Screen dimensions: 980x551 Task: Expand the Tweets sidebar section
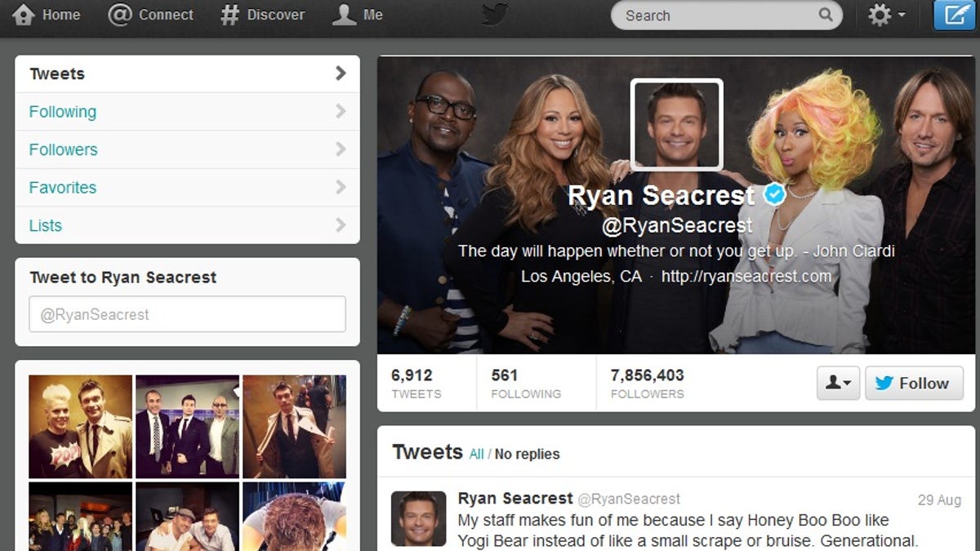187,73
